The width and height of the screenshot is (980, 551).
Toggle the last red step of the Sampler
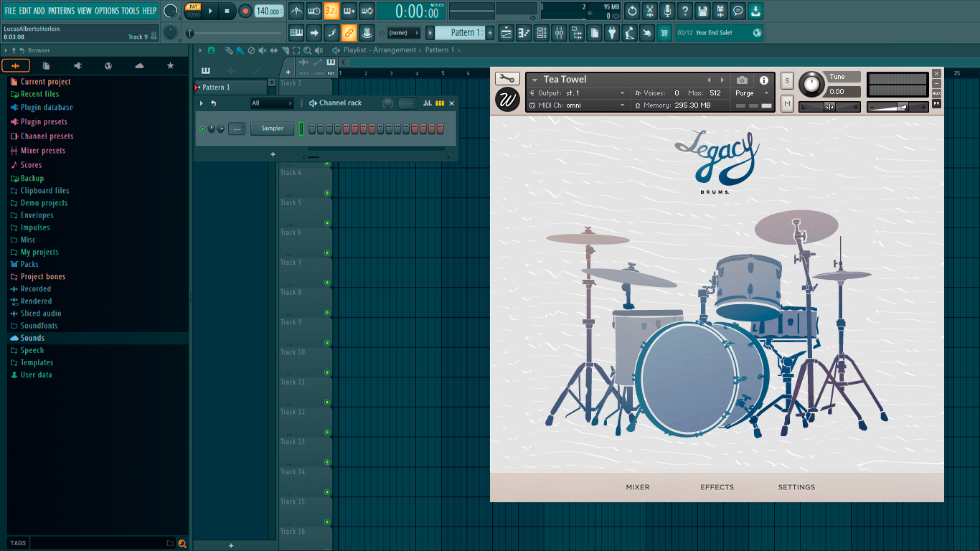click(440, 128)
